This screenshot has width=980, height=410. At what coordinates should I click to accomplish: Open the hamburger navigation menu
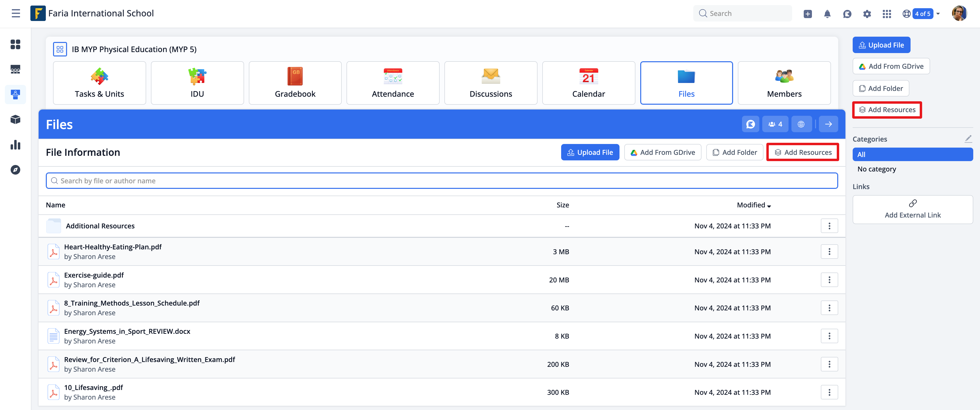pos(16,13)
